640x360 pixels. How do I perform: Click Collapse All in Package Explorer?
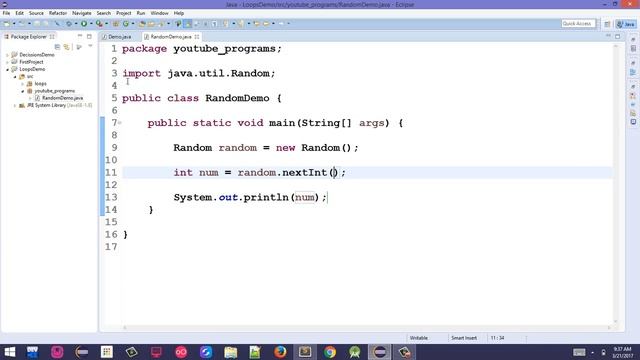coord(57,47)
